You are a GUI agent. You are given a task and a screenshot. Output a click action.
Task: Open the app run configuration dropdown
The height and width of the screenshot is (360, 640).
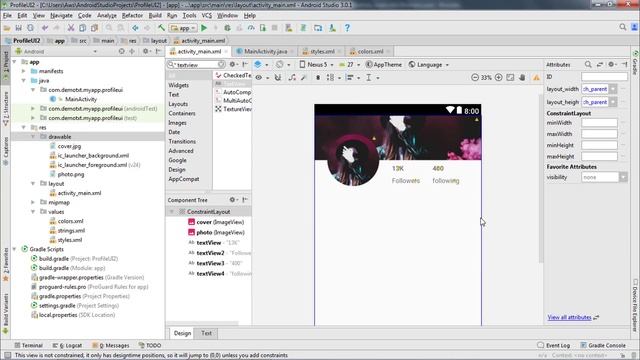184,28
